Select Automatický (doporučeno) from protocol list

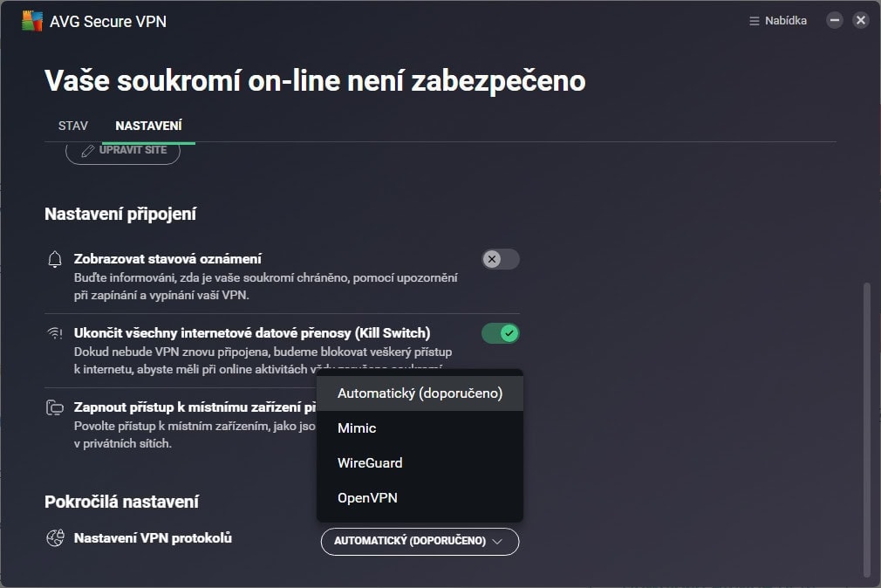[x=420, y=393]
